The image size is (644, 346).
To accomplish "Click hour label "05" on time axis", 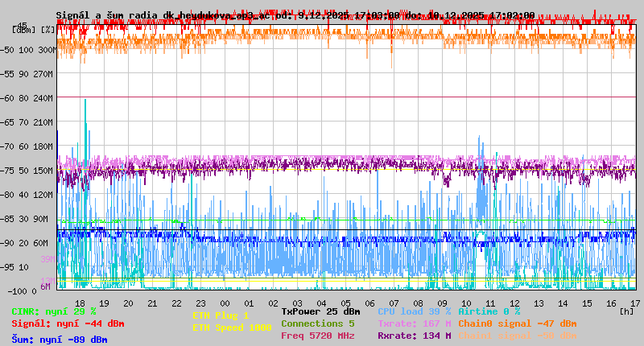I will (346, 303).
